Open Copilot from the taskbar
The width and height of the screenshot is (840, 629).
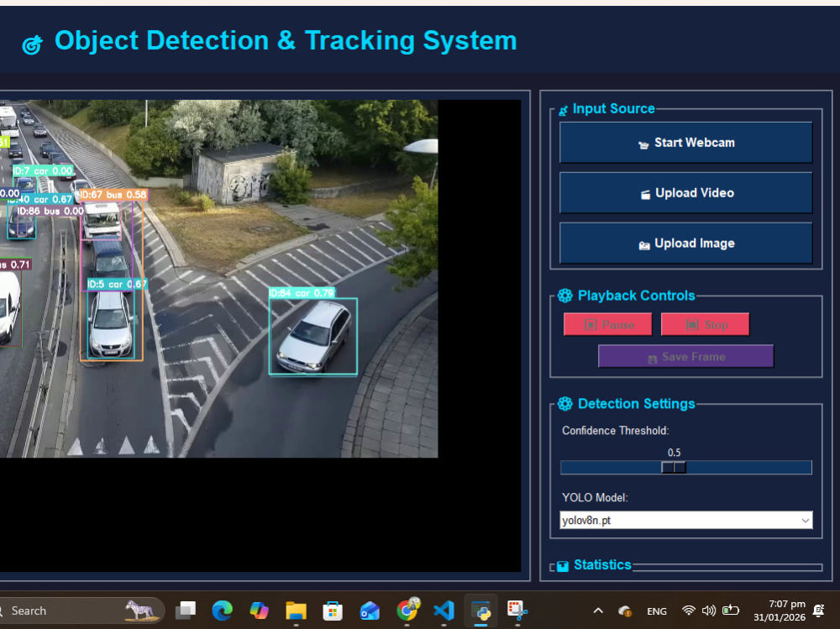point(260,611)
